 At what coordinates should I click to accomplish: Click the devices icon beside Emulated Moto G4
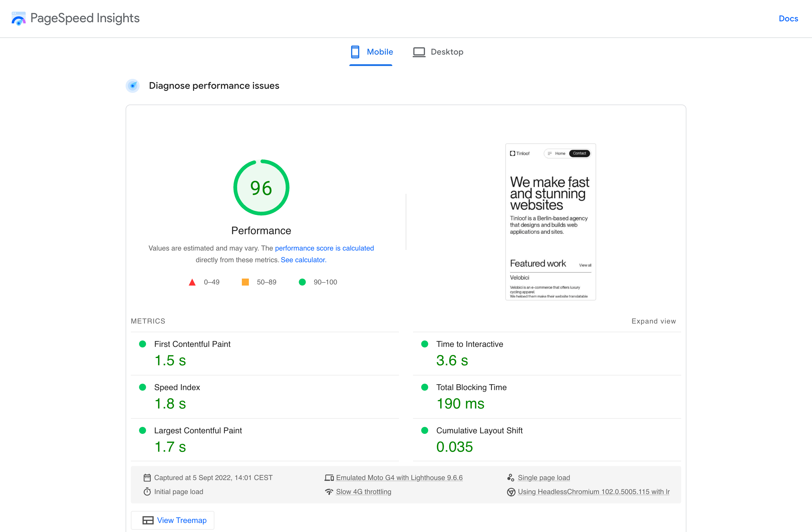tap(329, 477)
